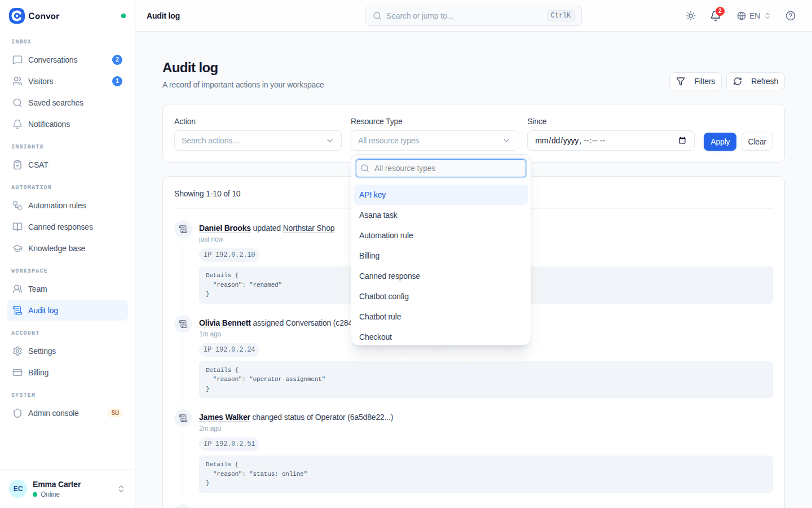Select Billing in the resource type list
This screenshot has width=812, height=508.
coord(441,256)
